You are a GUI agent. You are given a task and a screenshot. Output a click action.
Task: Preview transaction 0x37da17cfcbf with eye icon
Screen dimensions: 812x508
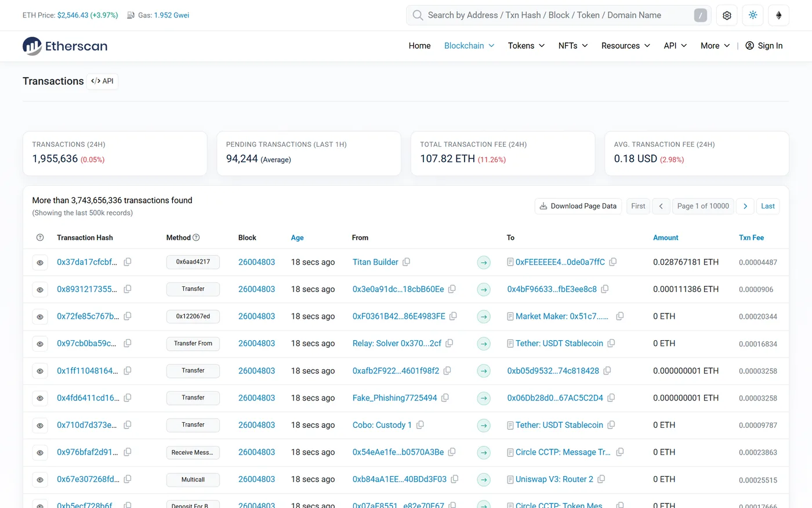pyautogui.click(x=40, y=262)
